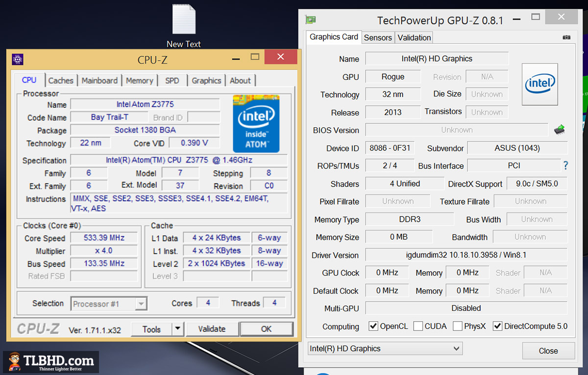Toggle the DirectCompute 5.0 checkbox
The height and width of the screenshot is (375, 588).
(497, 326)
